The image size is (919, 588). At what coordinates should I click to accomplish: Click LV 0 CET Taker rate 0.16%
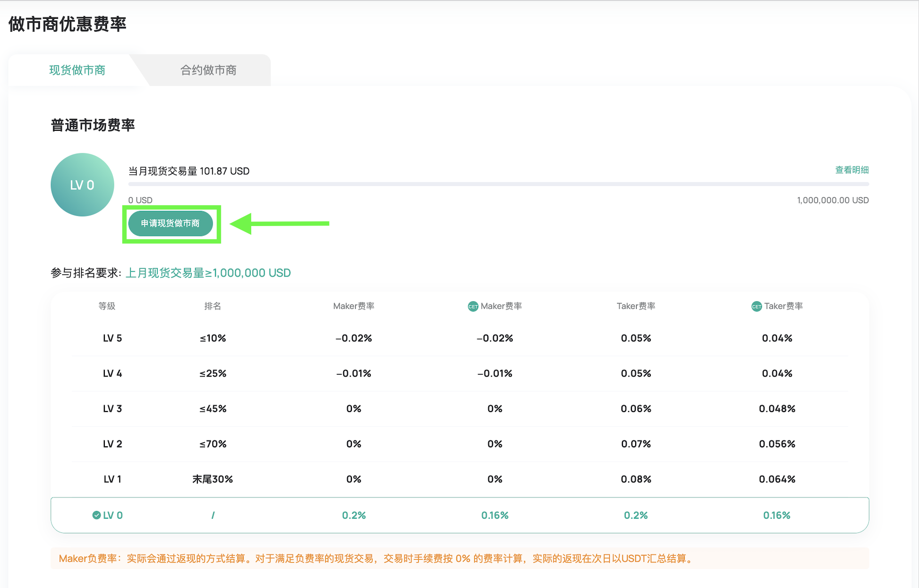click(x=777, y=515)
